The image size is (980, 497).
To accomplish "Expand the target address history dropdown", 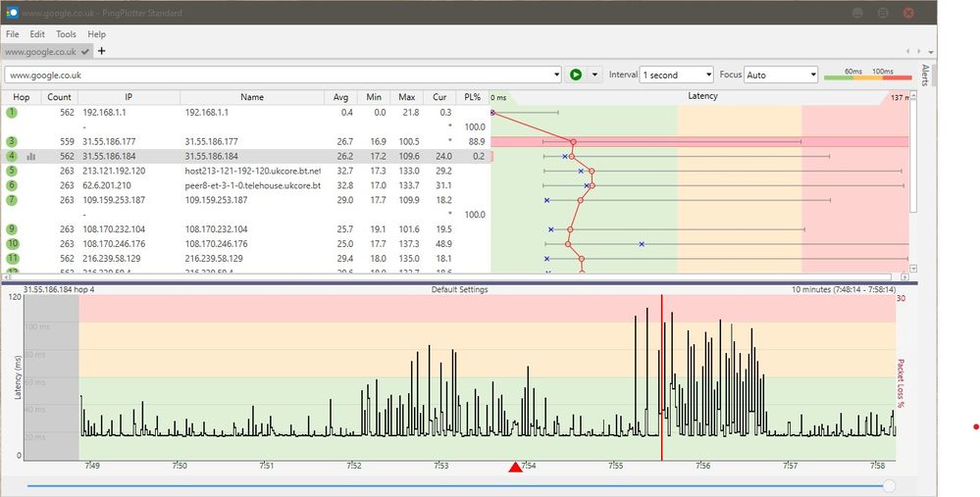I will 556,75.
